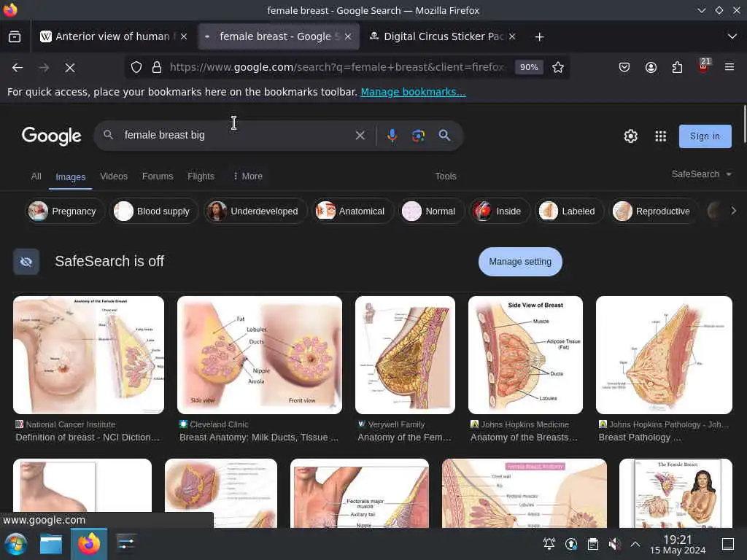Show hidden tray icons arrow
This screenshot has width=747, height=560.
click(635, 544)
